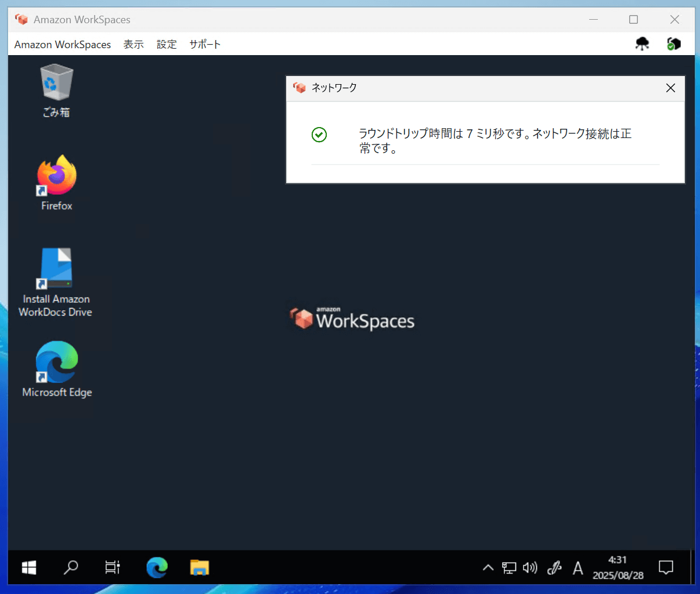Open the clock showing 4:31
This screenshot has height=594, width=700.
click(618, 567)
